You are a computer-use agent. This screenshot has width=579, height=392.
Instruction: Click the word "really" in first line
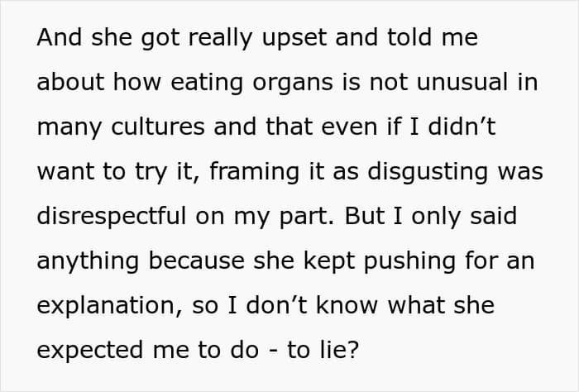(x=221, y=38)
